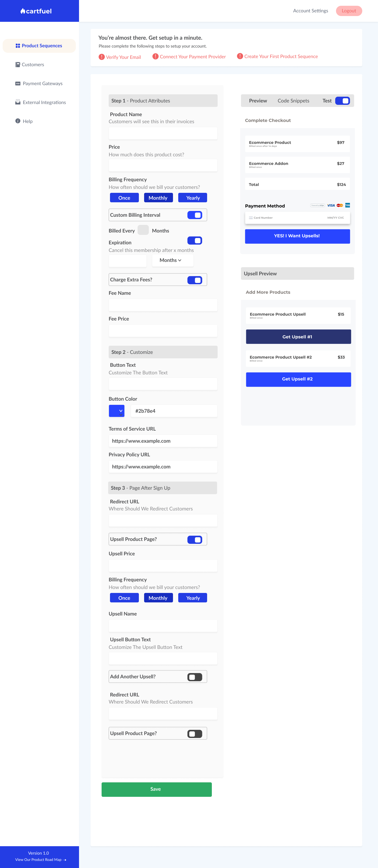The width and height of the screenshot is (378, 868).
Task: Open the Button Color picker dropdown
Action: pyautogui.click(x=117, y=411)
